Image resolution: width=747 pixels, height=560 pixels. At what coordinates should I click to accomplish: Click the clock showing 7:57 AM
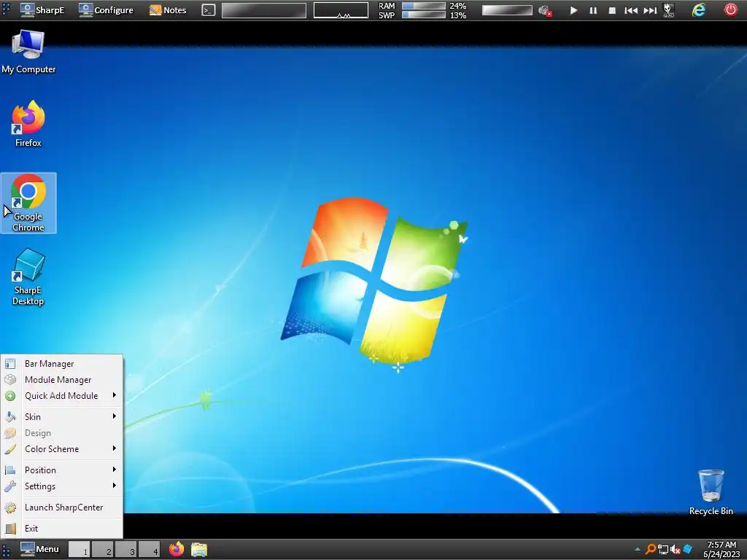(721, 550)
